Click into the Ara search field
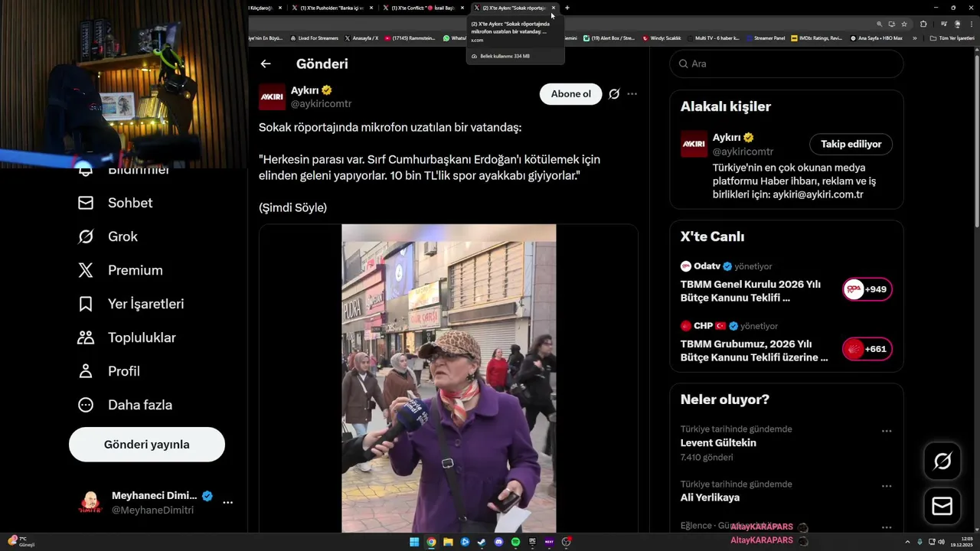The image size is (980, 551). [786, 64]
